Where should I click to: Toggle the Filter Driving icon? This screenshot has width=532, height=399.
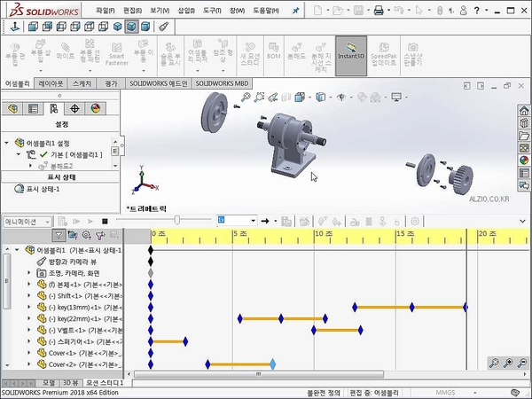click(x=87, y=235)
